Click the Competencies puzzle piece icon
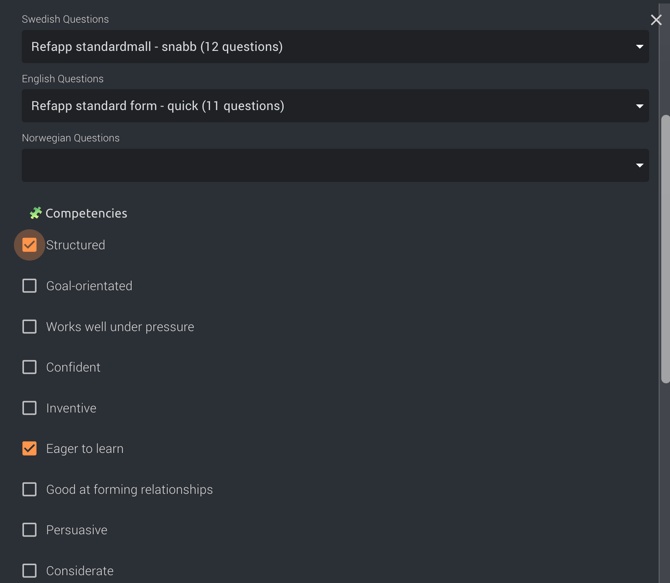Image resolution: width=670 pixels, height=583 pixels. coord(35,213)
